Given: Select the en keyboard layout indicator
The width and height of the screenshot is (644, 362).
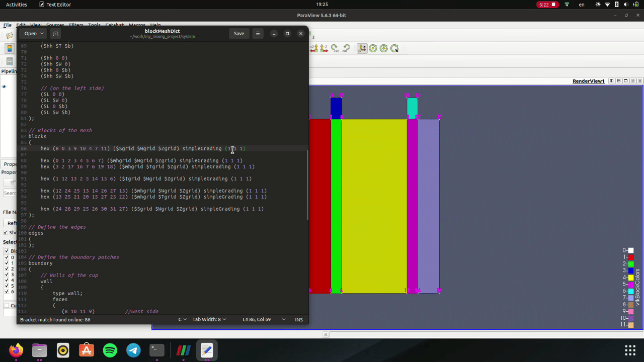Looking at the screenshot, I should tap(582, 5).
